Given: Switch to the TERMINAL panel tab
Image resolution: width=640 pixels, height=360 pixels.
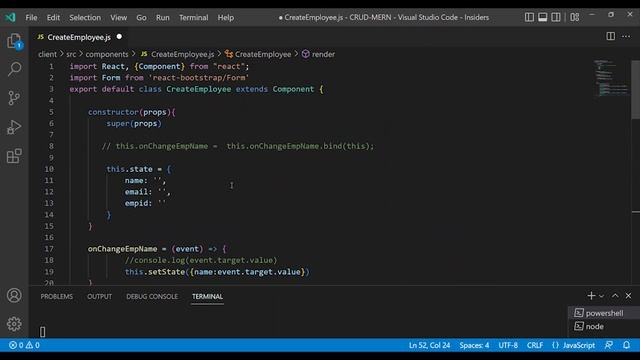Looking at the screenshot, I should point(207,296).
